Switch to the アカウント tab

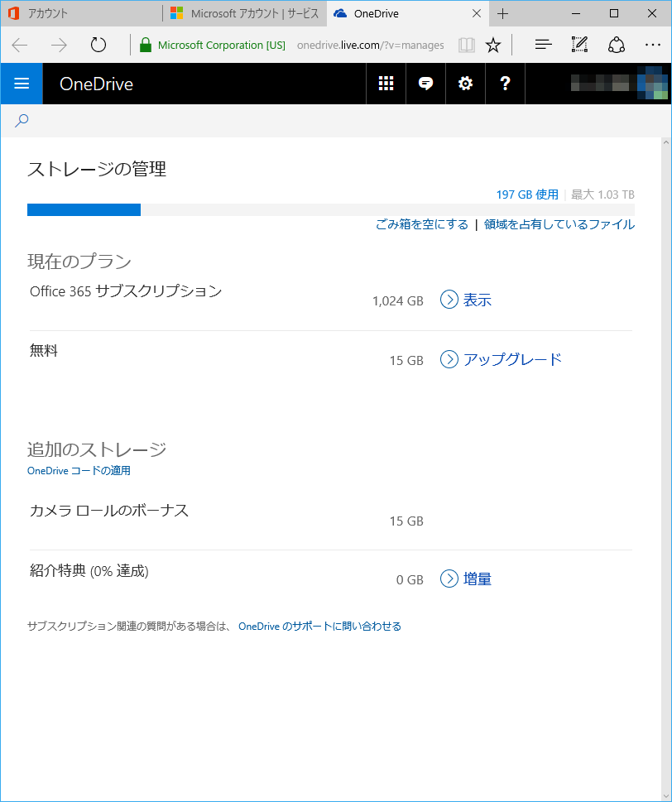[x=82, y=14]
